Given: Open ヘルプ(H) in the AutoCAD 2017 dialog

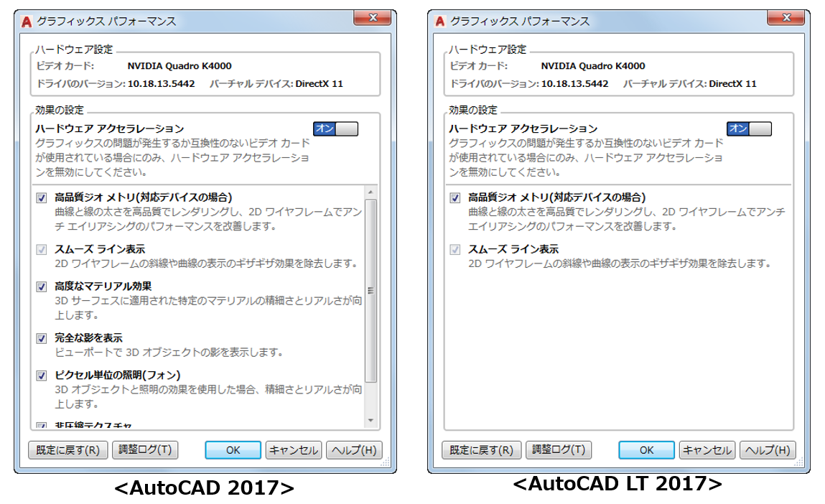Looking at the screenshot, I should [x=354, y=450].
